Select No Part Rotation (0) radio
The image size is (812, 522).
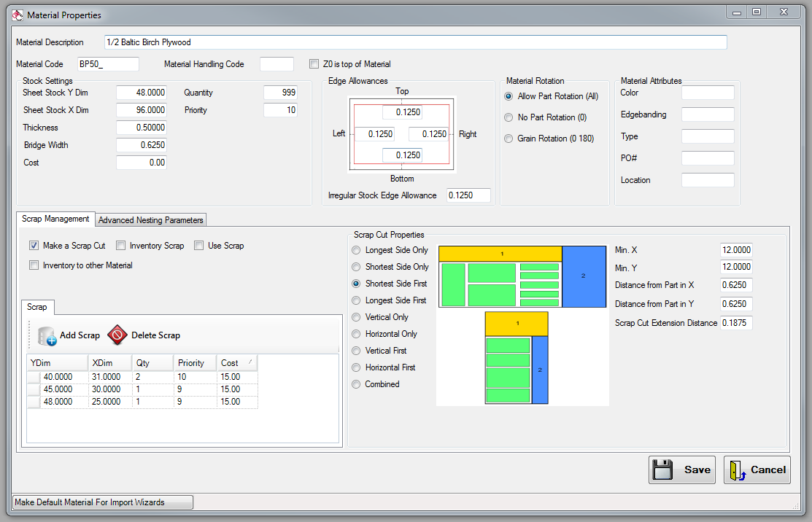pos(509,117)
